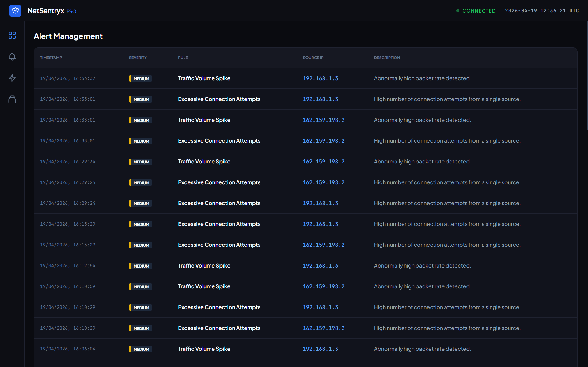The height and width of the screenshot is (367, 588).
Task: Click the UTC clock timestamp in header
Action: (542, 11)
